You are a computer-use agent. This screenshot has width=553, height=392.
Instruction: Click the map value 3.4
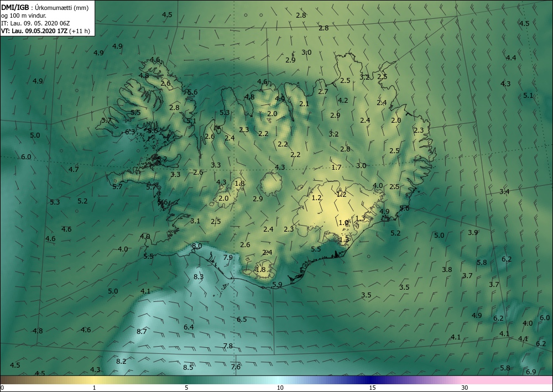[504, 192]
